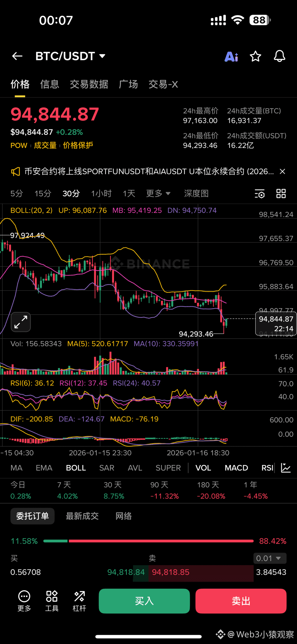The height and width of the screenshot is (644, 297).
Task: Select the 15分 timeframe
Action: (x=43, y=193)
